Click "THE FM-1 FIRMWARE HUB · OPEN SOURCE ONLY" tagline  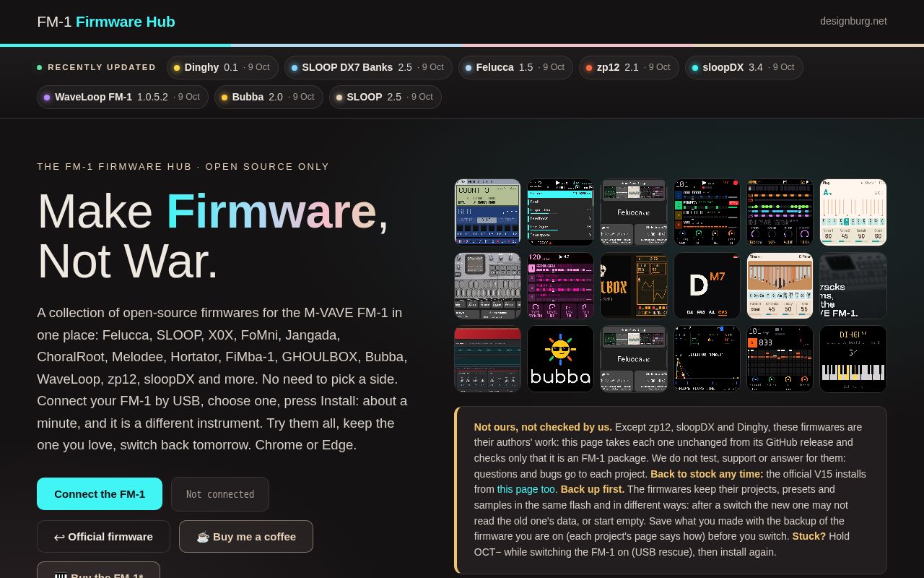tap(183, 167)
